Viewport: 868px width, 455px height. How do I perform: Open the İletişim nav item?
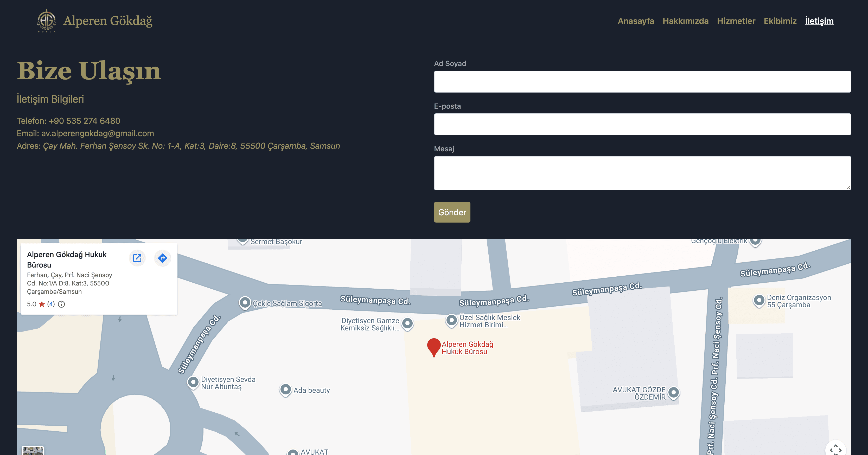pos(819,21)
